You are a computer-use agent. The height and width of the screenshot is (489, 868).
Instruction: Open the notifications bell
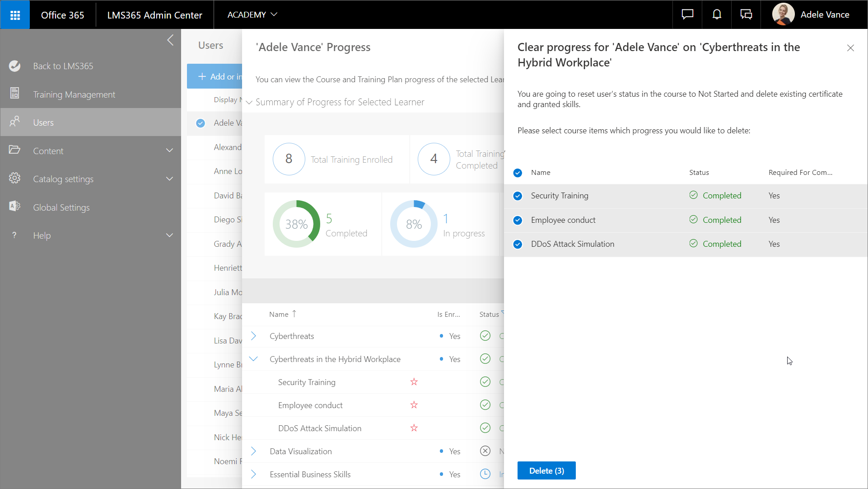pos(717,14)
